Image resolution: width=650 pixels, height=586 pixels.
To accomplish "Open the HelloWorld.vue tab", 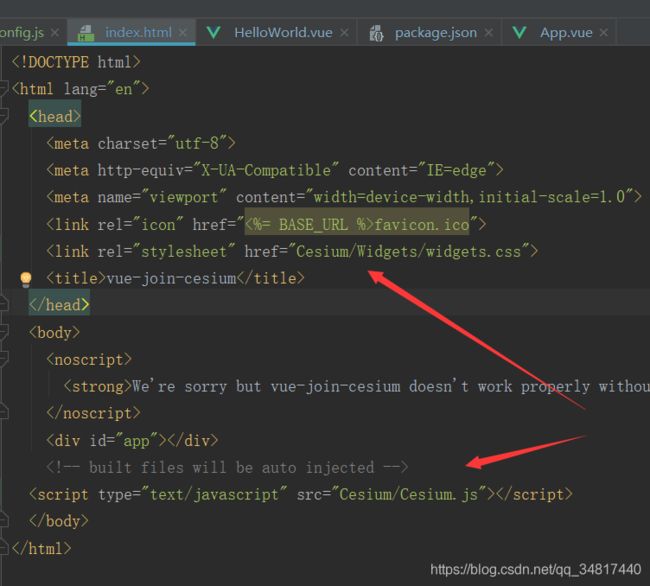I will pyautogui.click(x=283, y=32).
